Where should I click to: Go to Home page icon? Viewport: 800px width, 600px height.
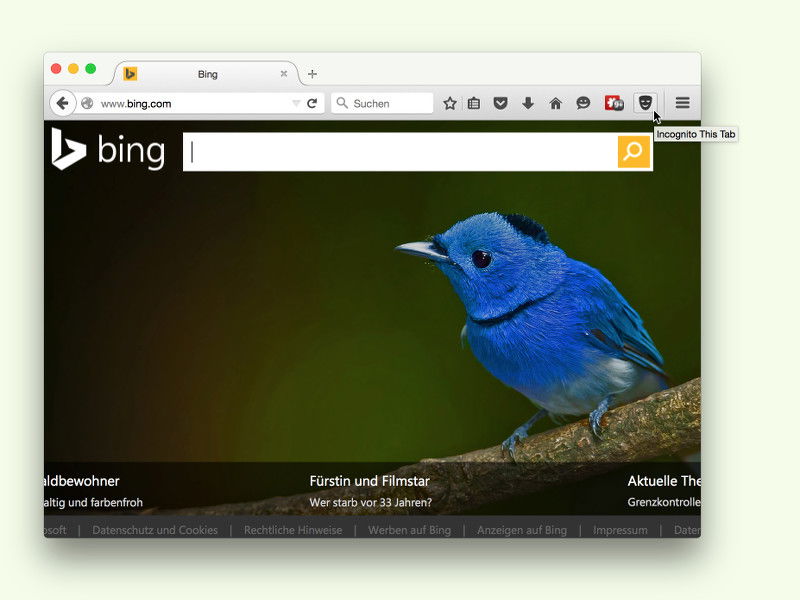point(556,104)
